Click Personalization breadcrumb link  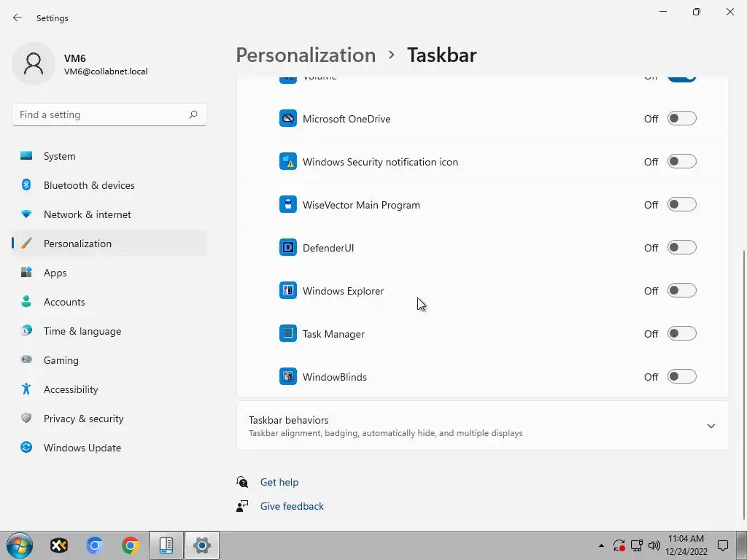point(306,55)
